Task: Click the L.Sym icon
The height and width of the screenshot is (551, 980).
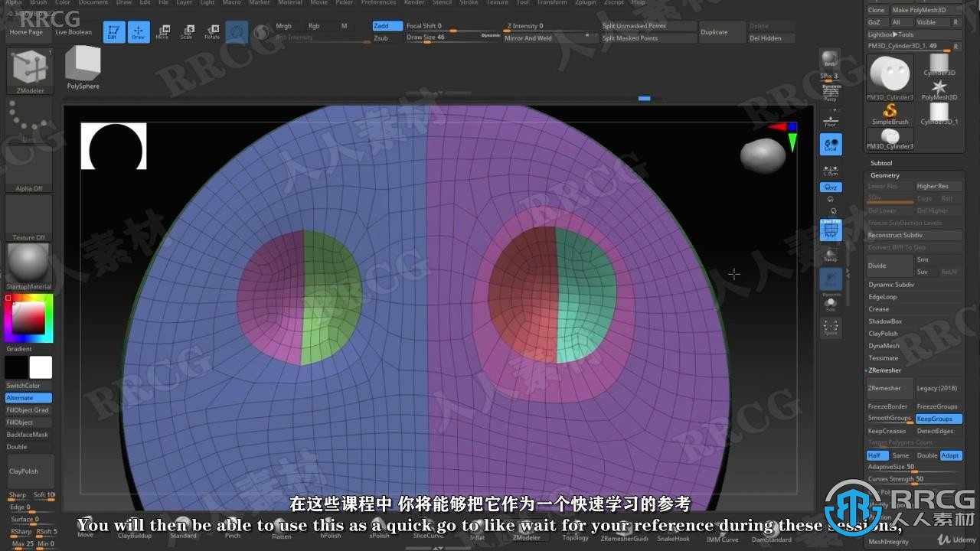Action: (x=830, y=171)
